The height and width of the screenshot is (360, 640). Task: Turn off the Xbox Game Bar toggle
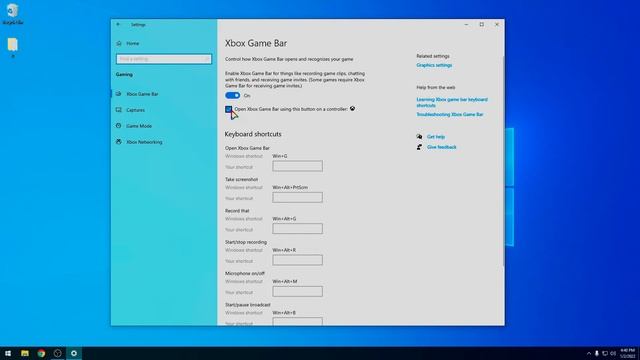233,96
